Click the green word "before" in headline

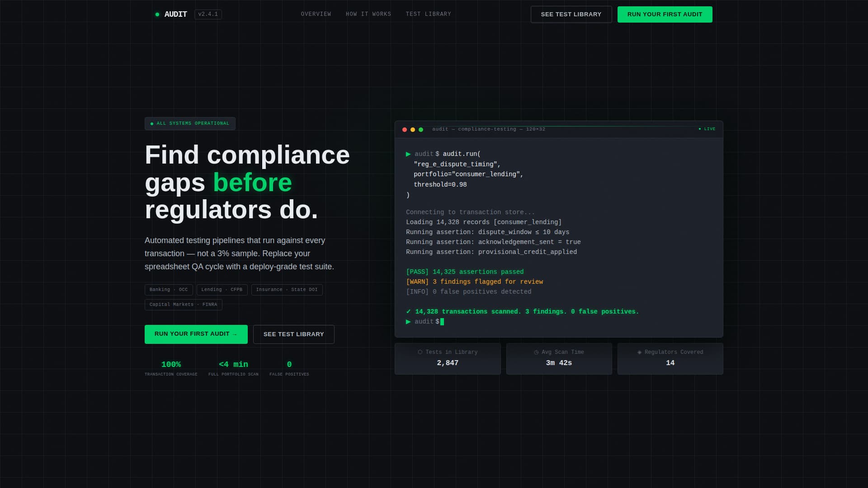coord(252,183)
